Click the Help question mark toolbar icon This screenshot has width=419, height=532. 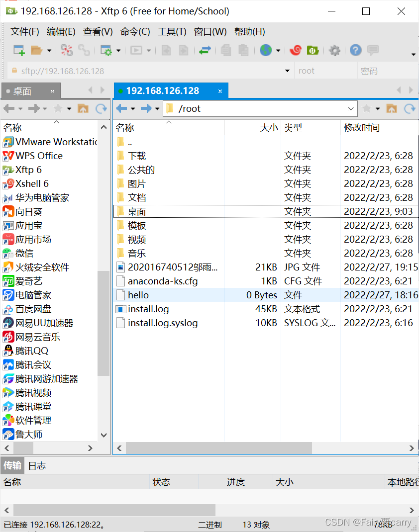pos(354,50)
